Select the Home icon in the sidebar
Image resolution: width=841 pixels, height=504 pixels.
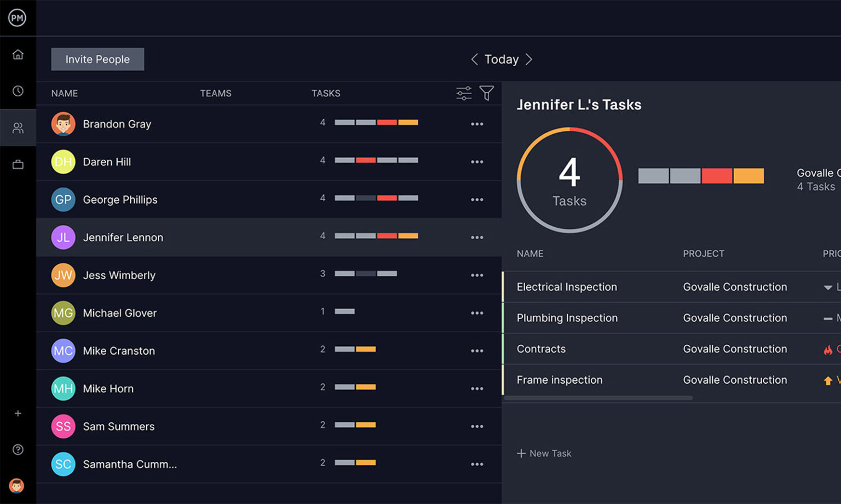[18, 54]
